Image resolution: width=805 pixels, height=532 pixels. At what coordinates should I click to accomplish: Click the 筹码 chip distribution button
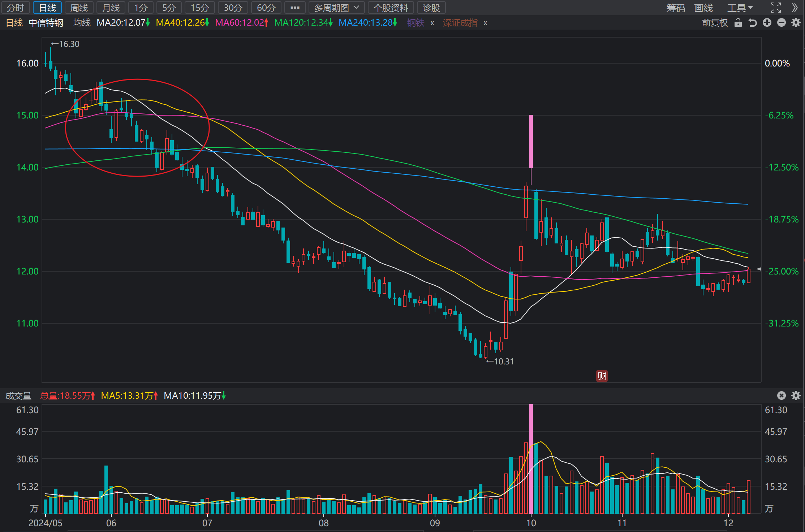click(676, 8)
